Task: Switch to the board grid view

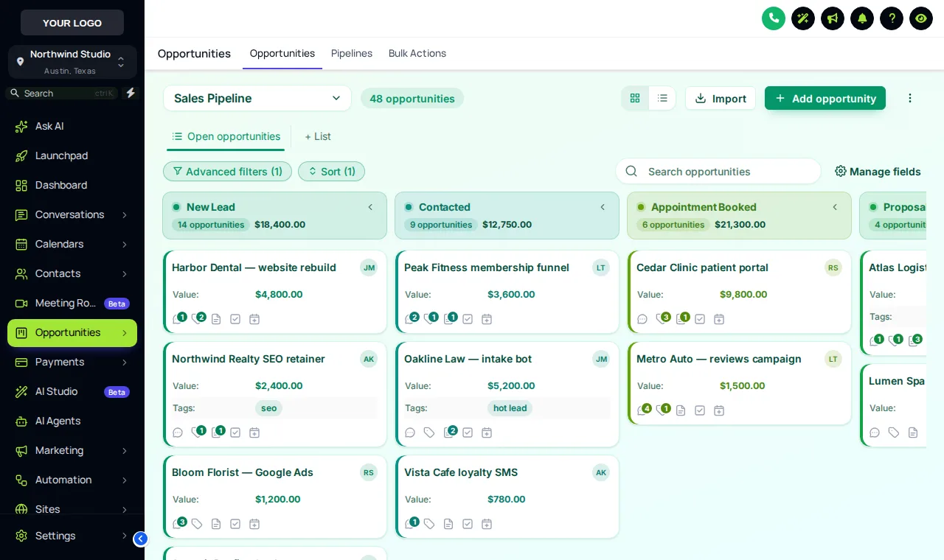Action: click(x=635, y=98)
